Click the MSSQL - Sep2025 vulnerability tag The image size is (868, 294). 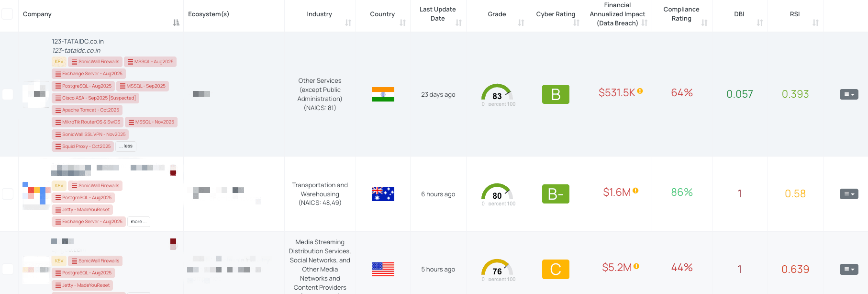[143, 86]
